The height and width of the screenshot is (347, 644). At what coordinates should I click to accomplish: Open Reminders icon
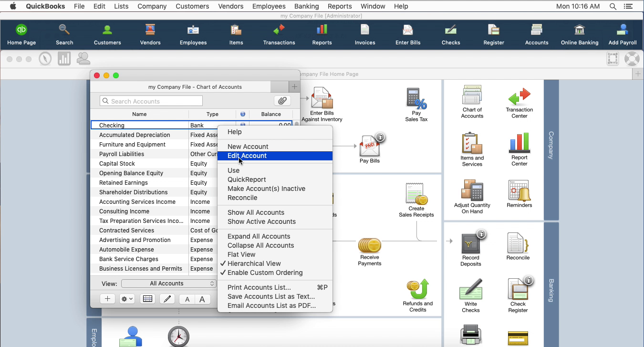pos(519,194)
